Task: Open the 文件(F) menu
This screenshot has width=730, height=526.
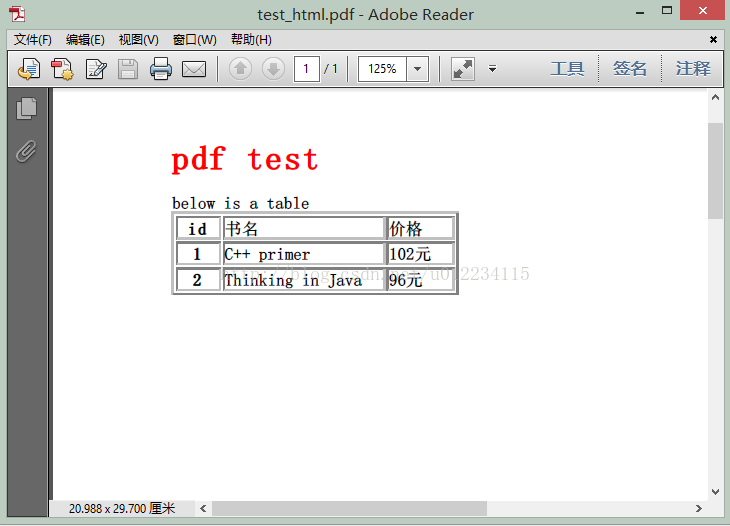Action: [x=33, y=40]
